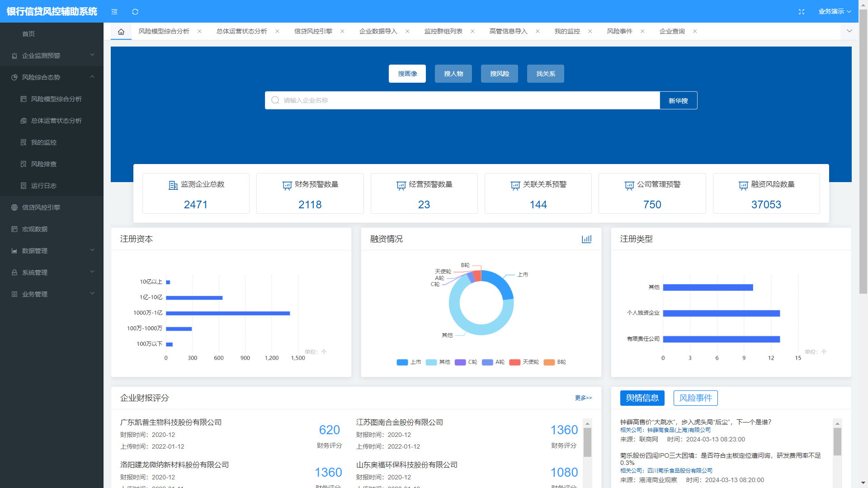Expand the 业务管理 sidebar menu
This screenshot has height=488, width=868.
click(92, 294)
